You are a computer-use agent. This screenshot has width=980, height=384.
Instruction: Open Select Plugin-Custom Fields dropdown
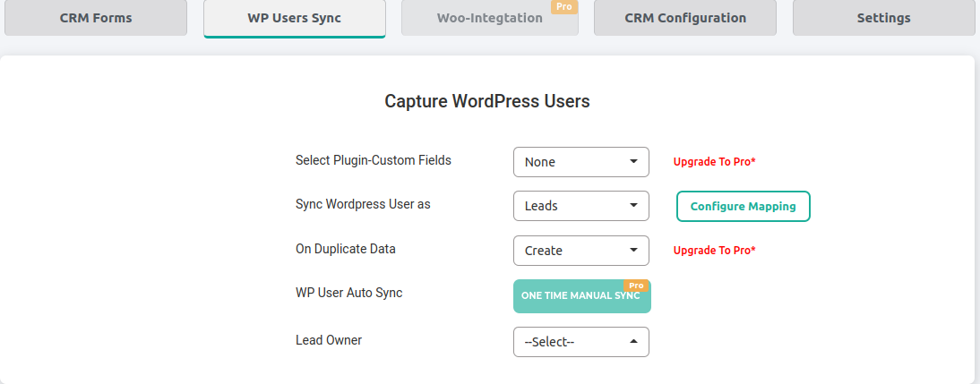[581, 162]
